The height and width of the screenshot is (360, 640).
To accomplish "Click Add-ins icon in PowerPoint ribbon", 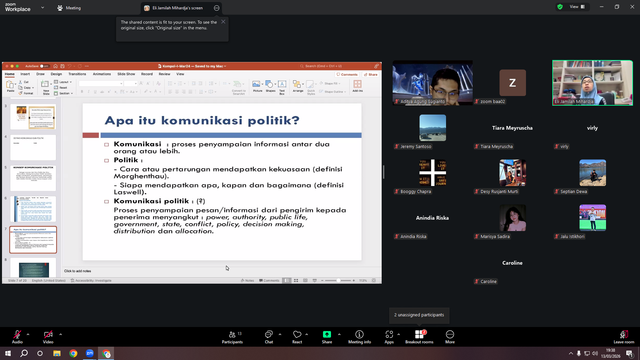I will coord(358,86).
